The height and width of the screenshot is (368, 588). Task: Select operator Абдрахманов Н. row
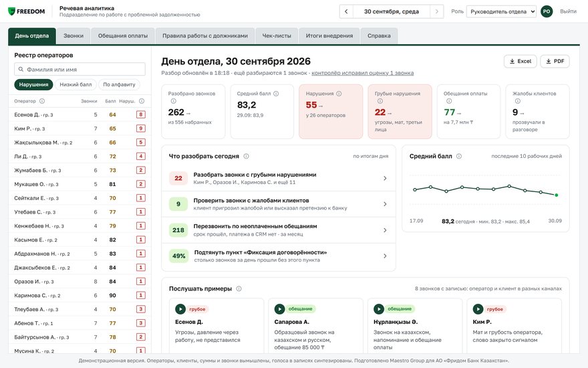80,254
